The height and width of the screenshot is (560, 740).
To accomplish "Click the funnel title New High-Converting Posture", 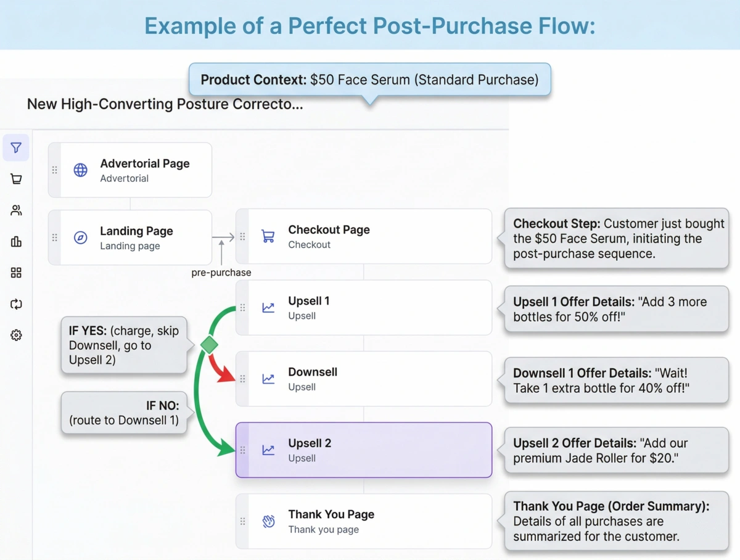I will click(165, 104).
